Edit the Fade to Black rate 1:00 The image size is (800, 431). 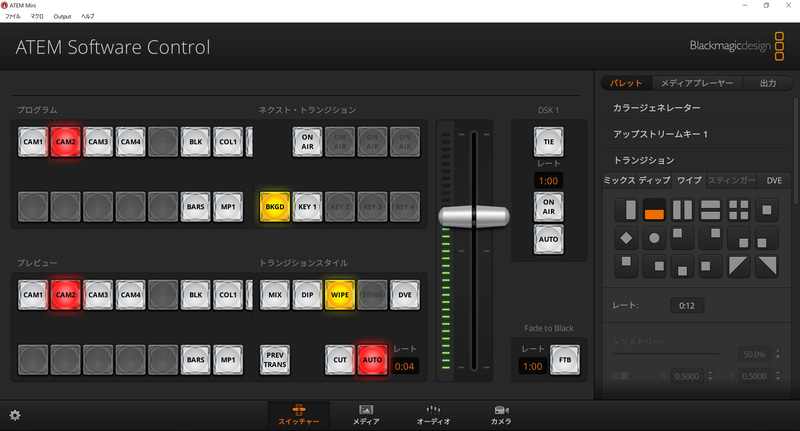pos(533,366)
